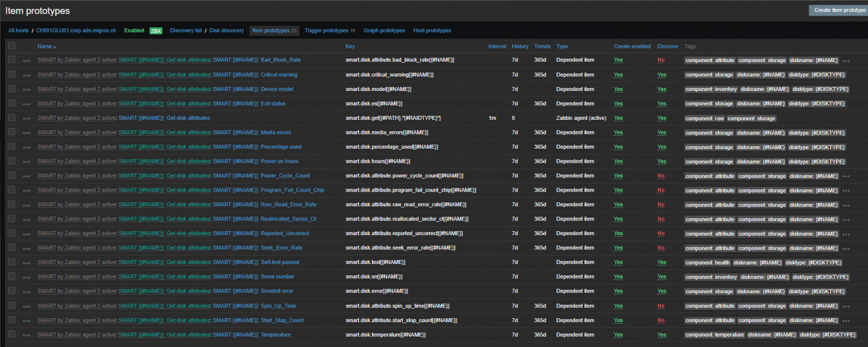Tick the select-all checkbox in header

tap(11, 46)
